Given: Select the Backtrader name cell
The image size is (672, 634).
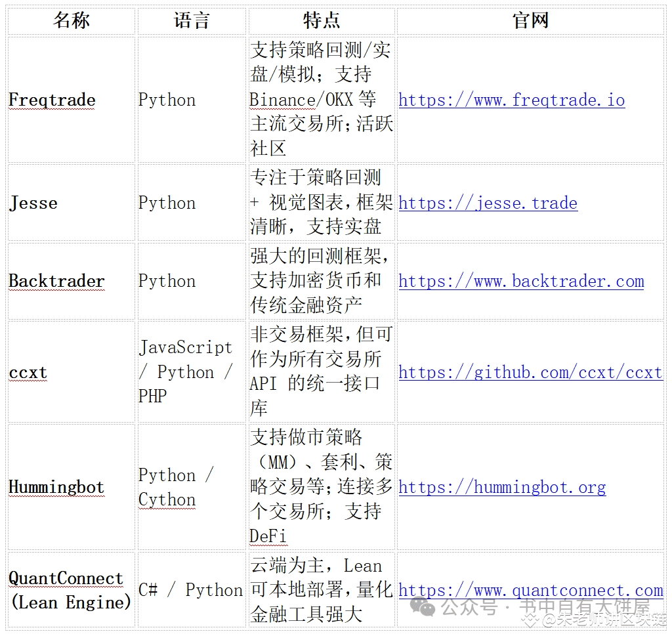Looking at the screenshot, I should point(56,282).
